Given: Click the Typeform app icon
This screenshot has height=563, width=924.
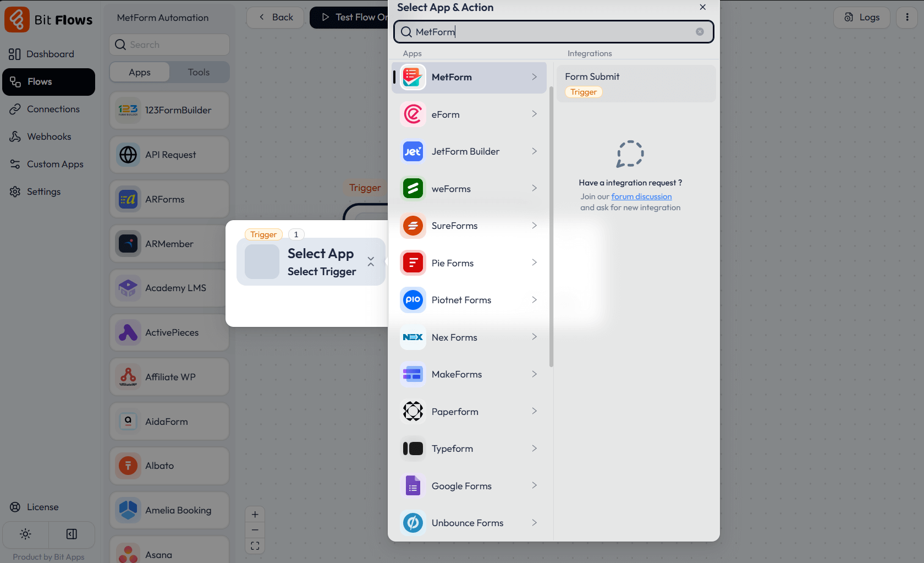Looking at the screenshot, I should pyautogui.click(x=413, y=449).
